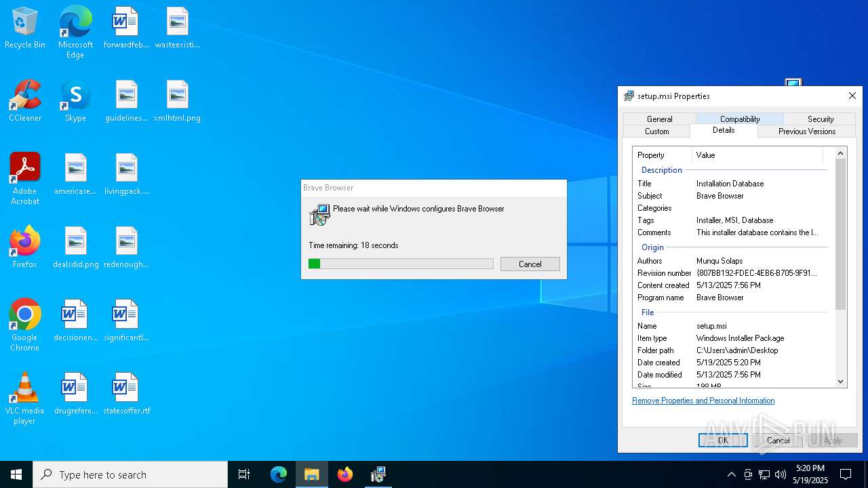Switch to the Windows Installer taskbar item
The image size is (868, 488).
coord(378,474)
